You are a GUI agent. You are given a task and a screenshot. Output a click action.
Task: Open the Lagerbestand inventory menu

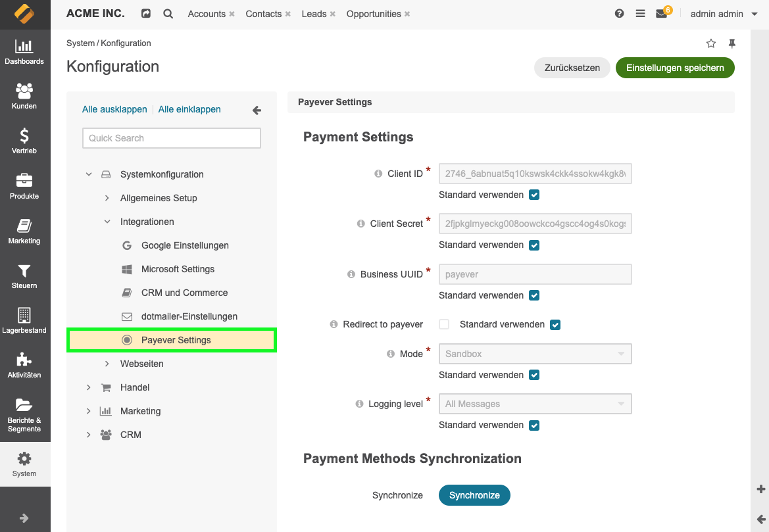24,321
